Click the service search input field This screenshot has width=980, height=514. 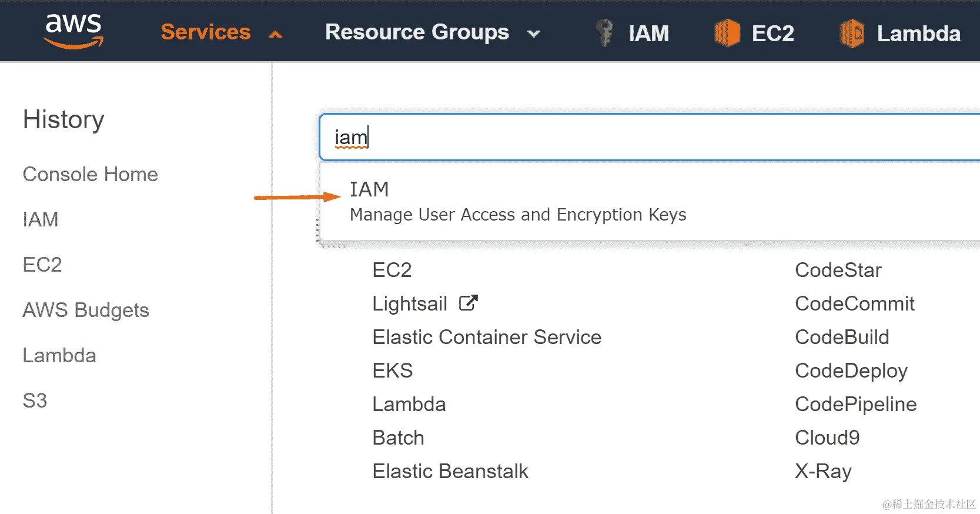tap(647, 138)
